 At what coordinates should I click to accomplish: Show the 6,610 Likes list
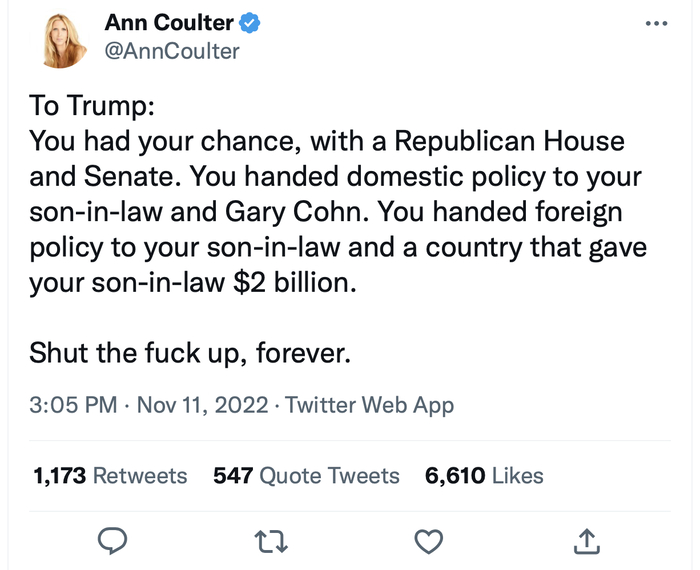point(484,476)
